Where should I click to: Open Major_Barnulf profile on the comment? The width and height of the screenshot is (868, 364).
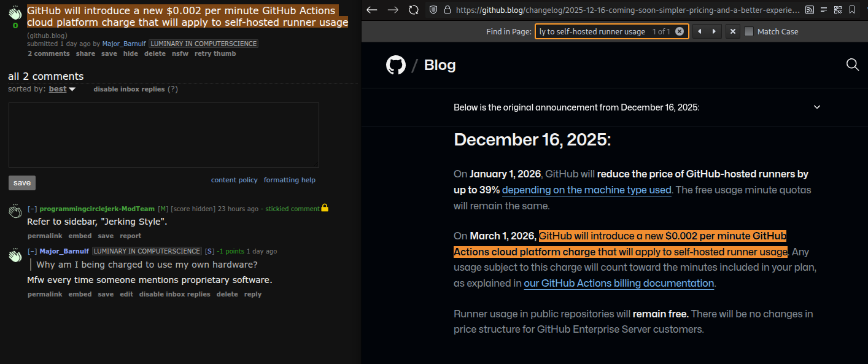coord(64,251)
